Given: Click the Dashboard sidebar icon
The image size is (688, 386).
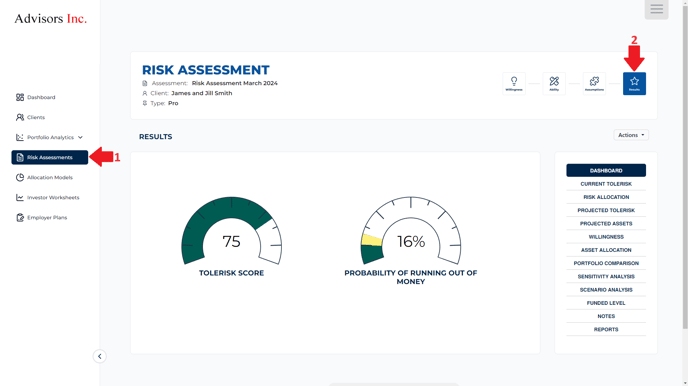Looking at the screenshot, I should tap(20, 97).
